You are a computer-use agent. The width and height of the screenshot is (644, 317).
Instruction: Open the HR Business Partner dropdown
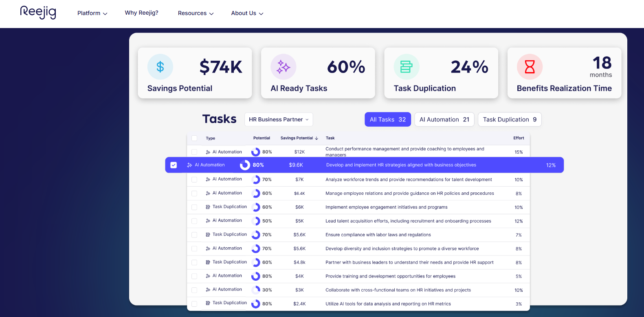[279, 119]
